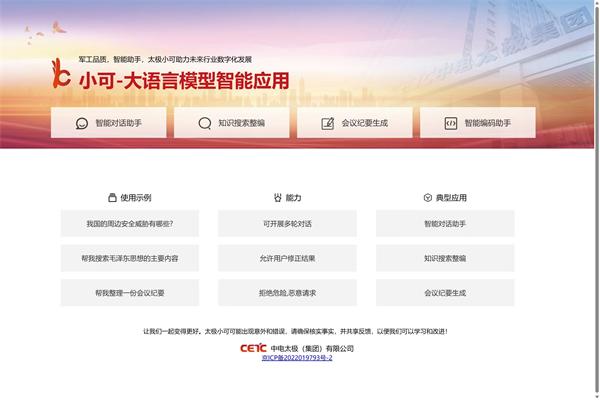
Task: Select example 帮我搜索毛泽东思想的主要内容
Action: click(130, 258)
